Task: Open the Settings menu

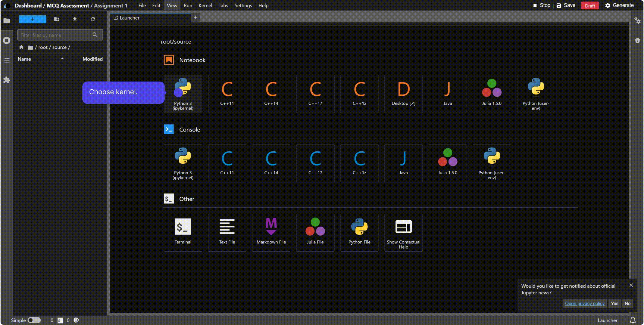Action: (x=243, y=5)
